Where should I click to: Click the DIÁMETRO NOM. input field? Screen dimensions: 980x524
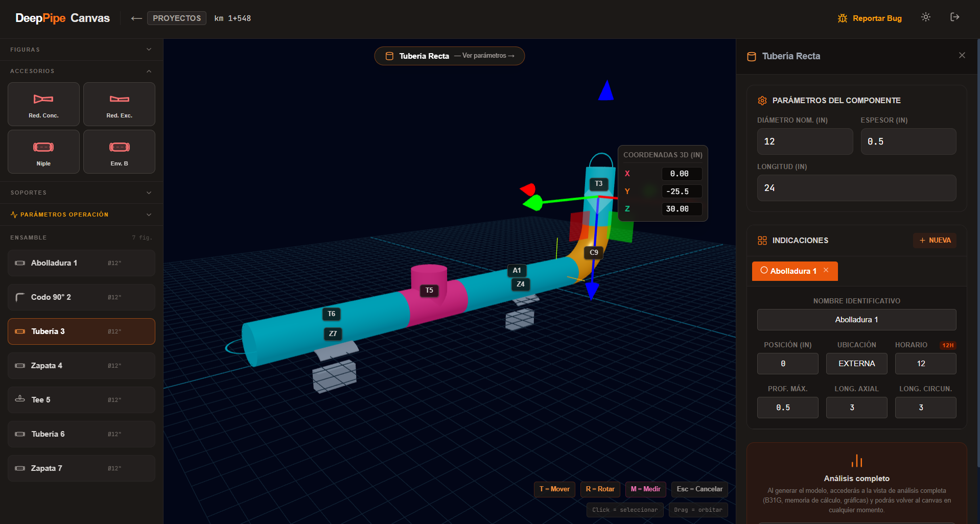click(x=805, y=141)
